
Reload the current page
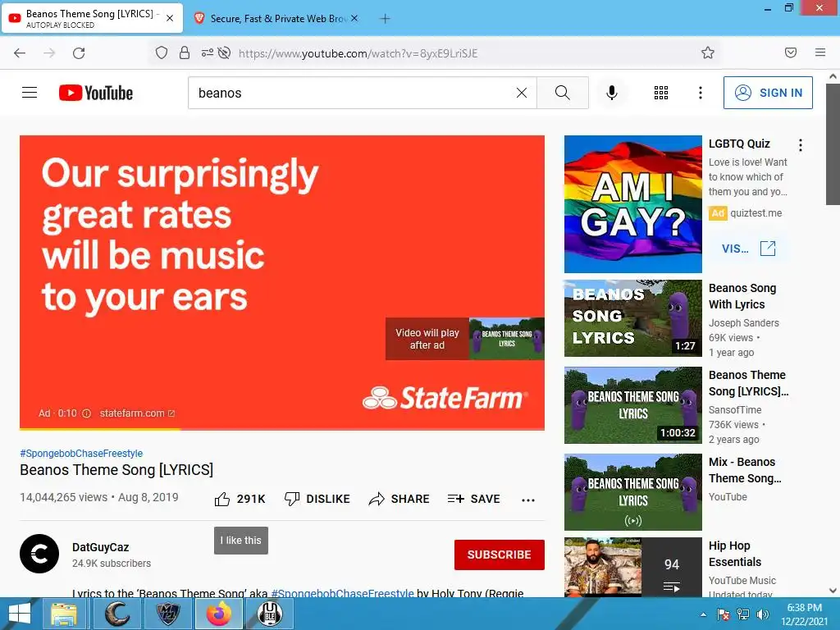pyautogui.click(x=79, y=52)
